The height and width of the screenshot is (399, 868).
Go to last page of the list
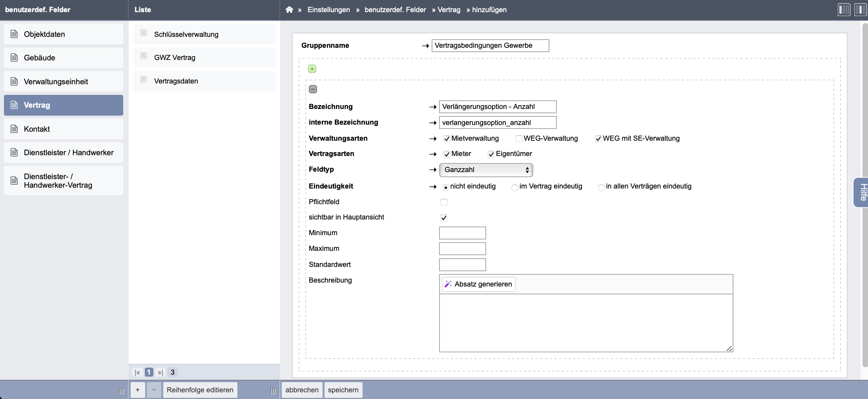click(x=160, y=372)
